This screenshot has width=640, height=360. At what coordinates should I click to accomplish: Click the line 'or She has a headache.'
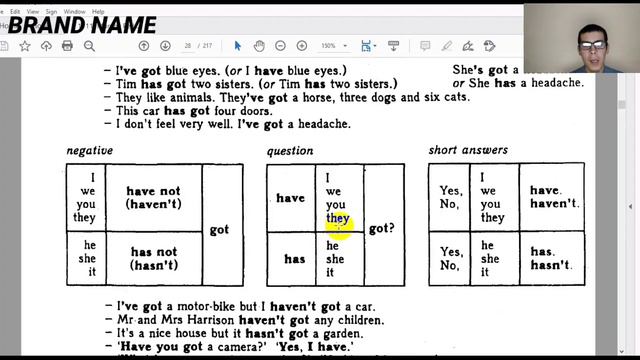pos(518,83)
